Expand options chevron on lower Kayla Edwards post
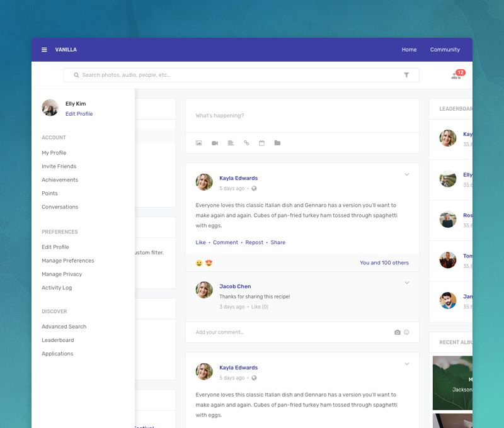Viewport: 504px width, 428px height. click(406, 364)
